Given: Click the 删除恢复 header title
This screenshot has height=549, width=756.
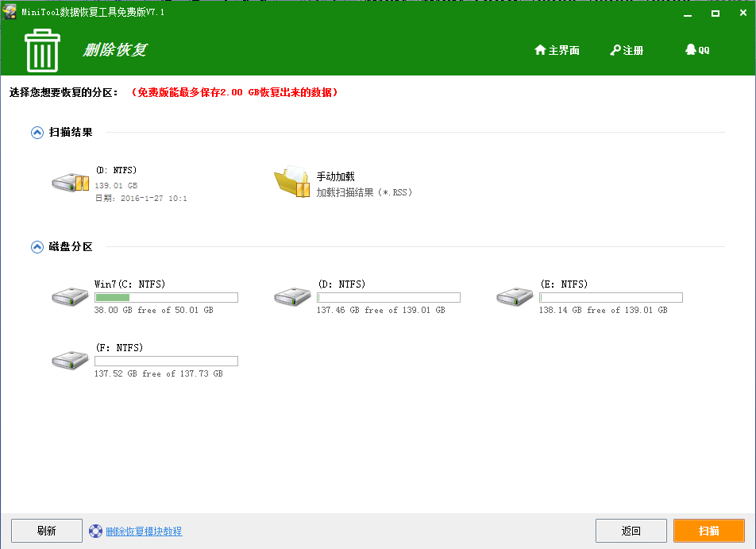Looking at the screenshot, I should click(x=115, y=50).
